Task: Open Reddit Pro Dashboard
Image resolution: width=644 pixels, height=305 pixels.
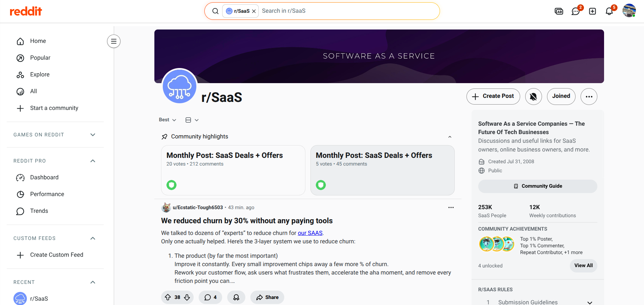Action: [x=44, y=177]
